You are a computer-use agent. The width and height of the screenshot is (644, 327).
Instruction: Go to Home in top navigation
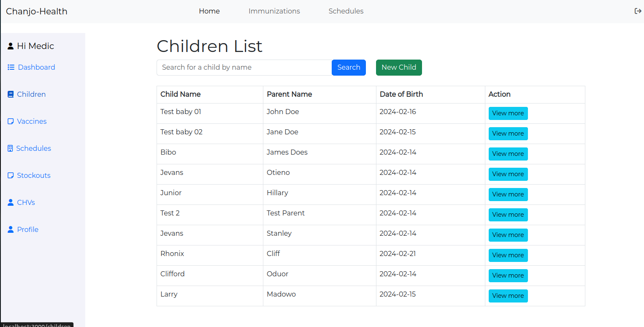pyautogui.click(x=209, y=11)
